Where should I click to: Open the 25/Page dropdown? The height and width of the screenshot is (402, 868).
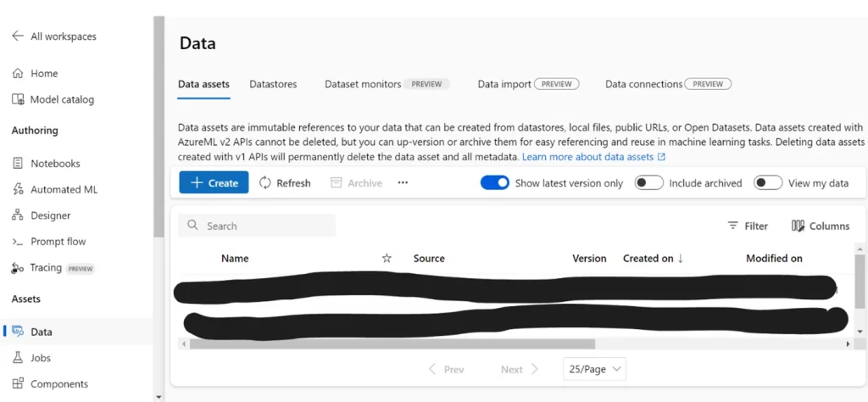click(594, 369)
